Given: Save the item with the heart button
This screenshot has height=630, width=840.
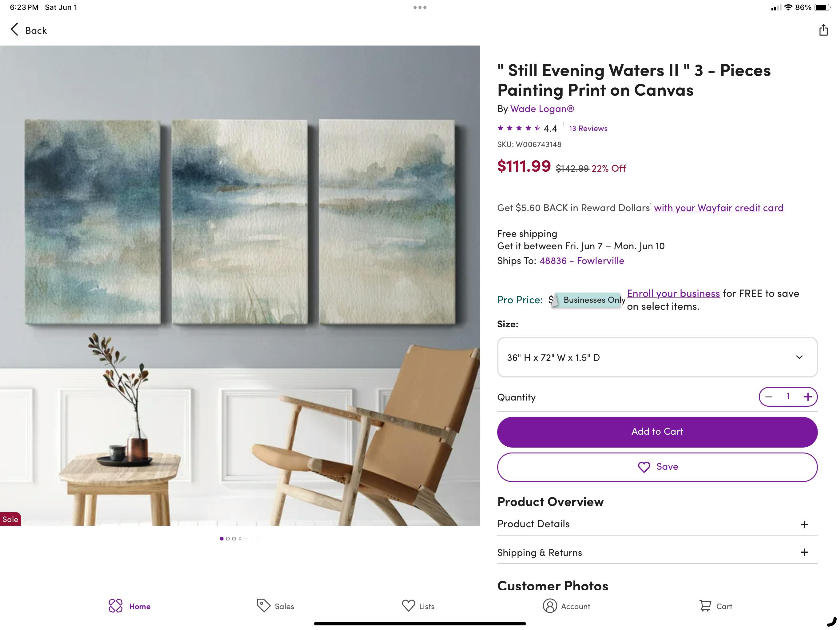Looking at the screenshot, I should pyautogui.click(x=657, y=467).
